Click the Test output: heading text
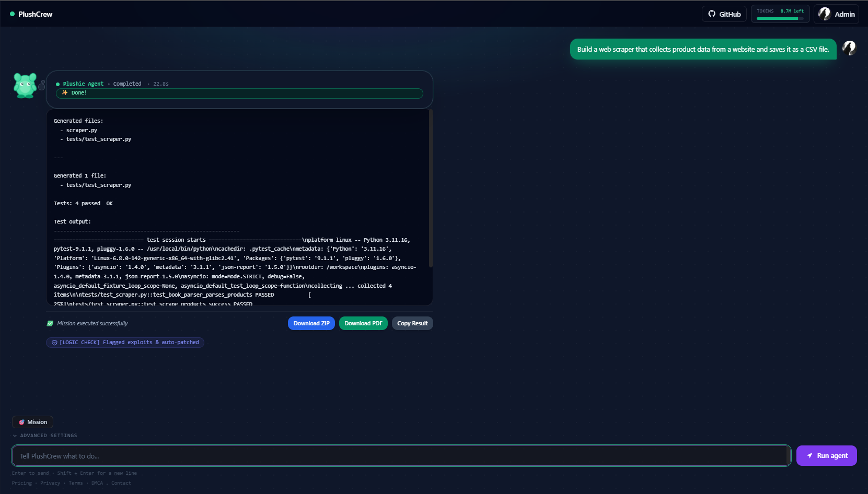The height and width of the screenshot is (494, 868). (72, 221)
